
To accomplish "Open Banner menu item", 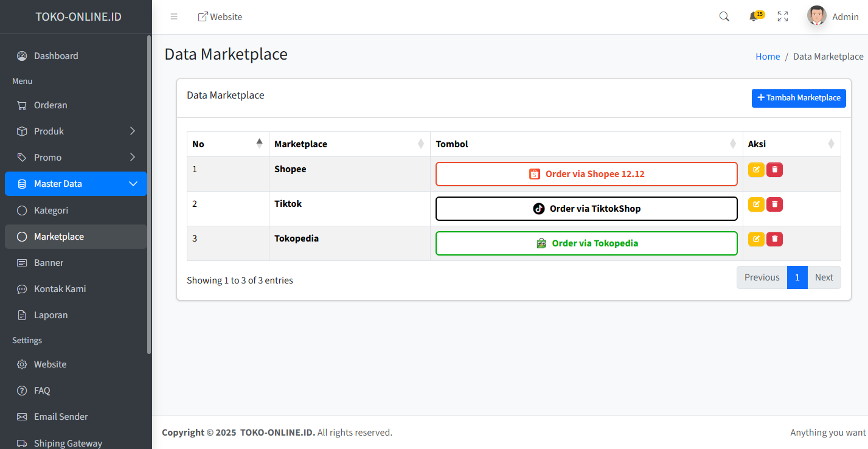I will pyautogui.click(x=75, y=263).
